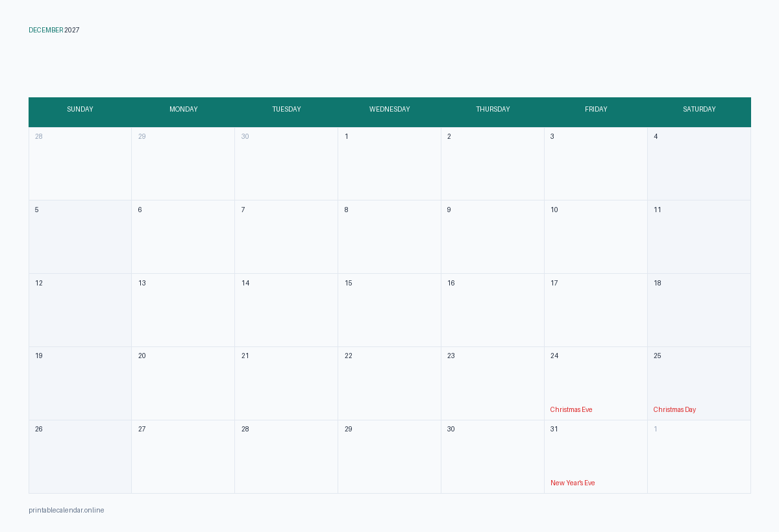Click the Christmas Eve holiday label
Viewport: 779px width, 532px height.
pos(571,409)
